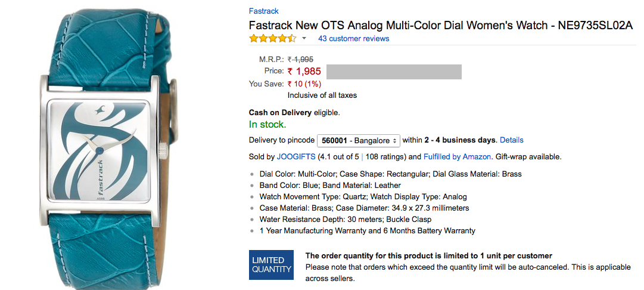The image size is (644, 290).
Task: Click the Fastrack brand link
Action: pyautogui.click(x=263, y=11)
